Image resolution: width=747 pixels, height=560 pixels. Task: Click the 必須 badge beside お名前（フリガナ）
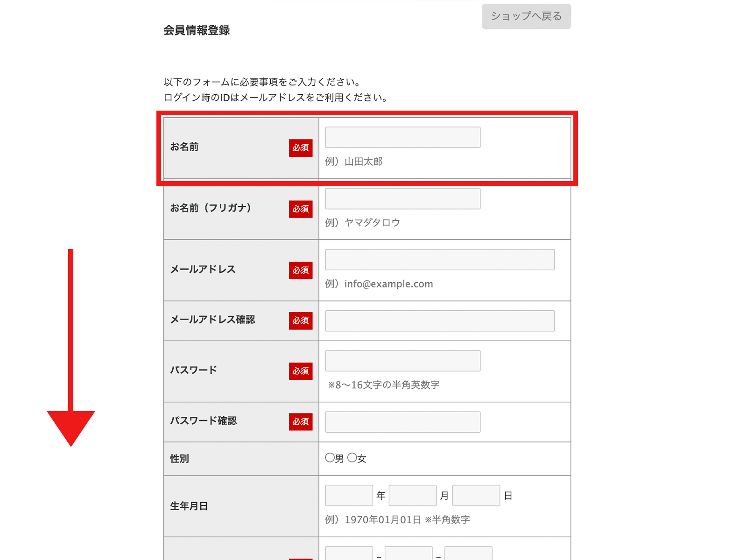click(x=301, y=209)
